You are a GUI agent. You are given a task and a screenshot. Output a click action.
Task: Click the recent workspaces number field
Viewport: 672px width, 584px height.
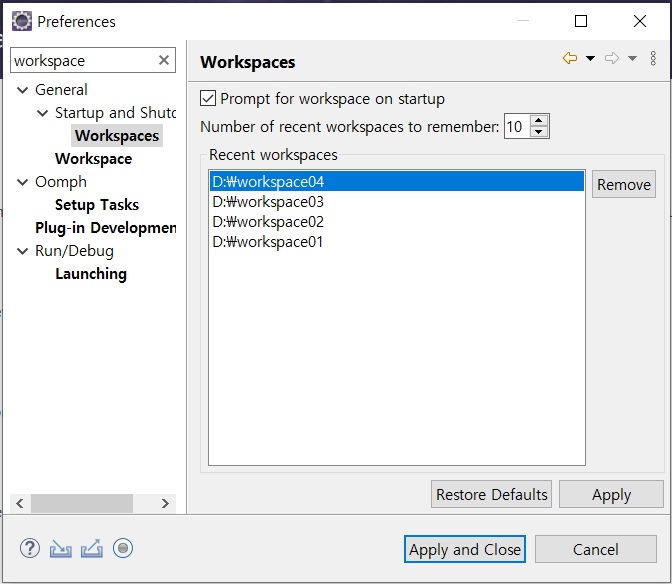[516, 126]
